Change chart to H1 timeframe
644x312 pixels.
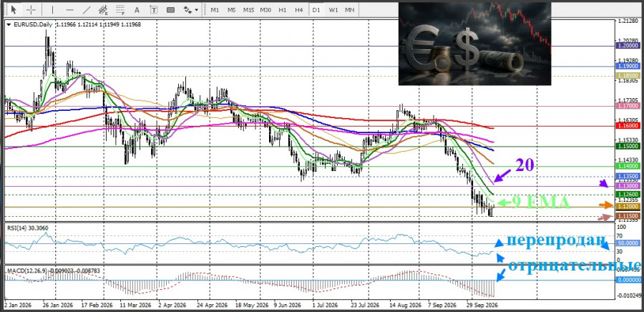pyautogui.click(x=282, y=9)
